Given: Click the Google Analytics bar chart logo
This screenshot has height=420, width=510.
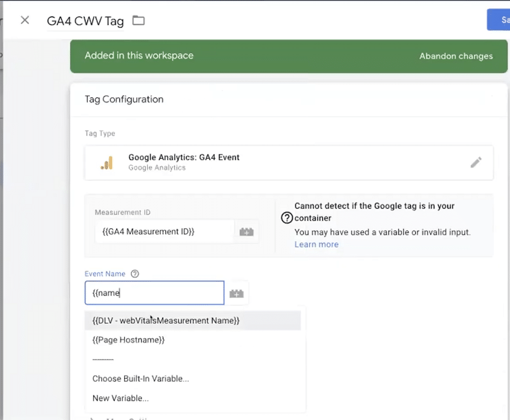Looking at the screenshot, I should coord(107,163).
